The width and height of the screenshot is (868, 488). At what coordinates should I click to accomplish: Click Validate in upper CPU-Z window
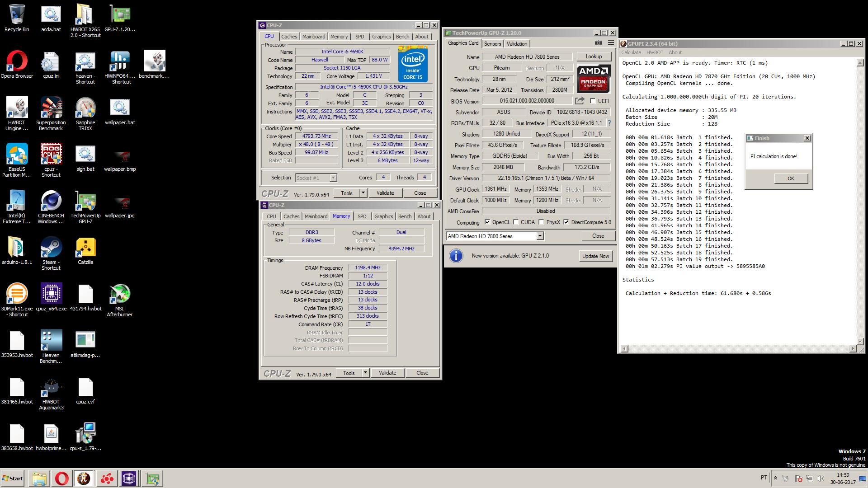click(x=385, y=193)
